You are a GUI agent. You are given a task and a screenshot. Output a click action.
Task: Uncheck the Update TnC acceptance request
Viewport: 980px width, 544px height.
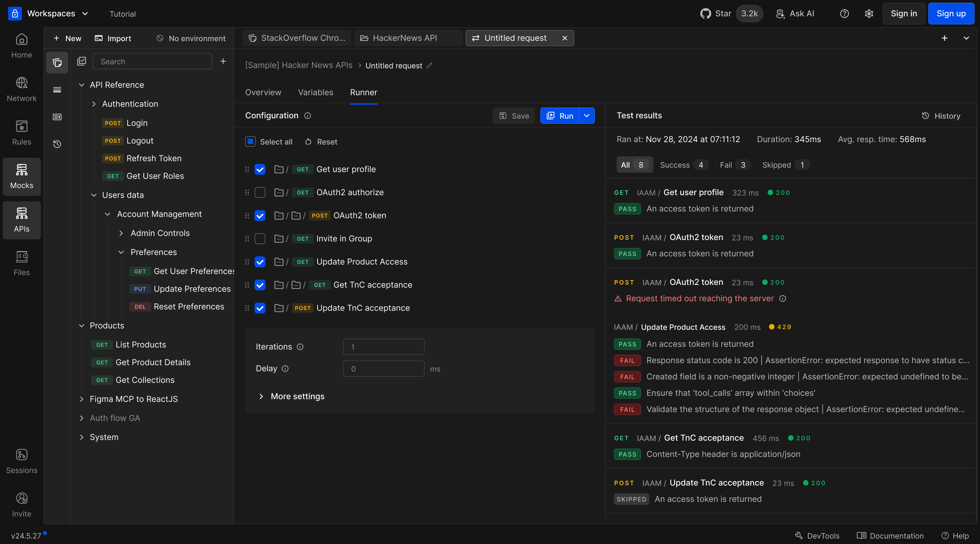pos(260,308)
